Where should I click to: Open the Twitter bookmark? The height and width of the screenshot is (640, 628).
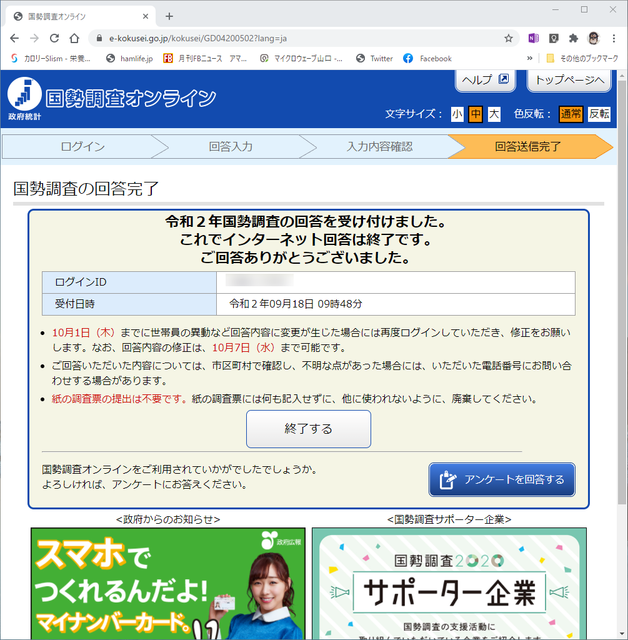[x=374, y=58]
